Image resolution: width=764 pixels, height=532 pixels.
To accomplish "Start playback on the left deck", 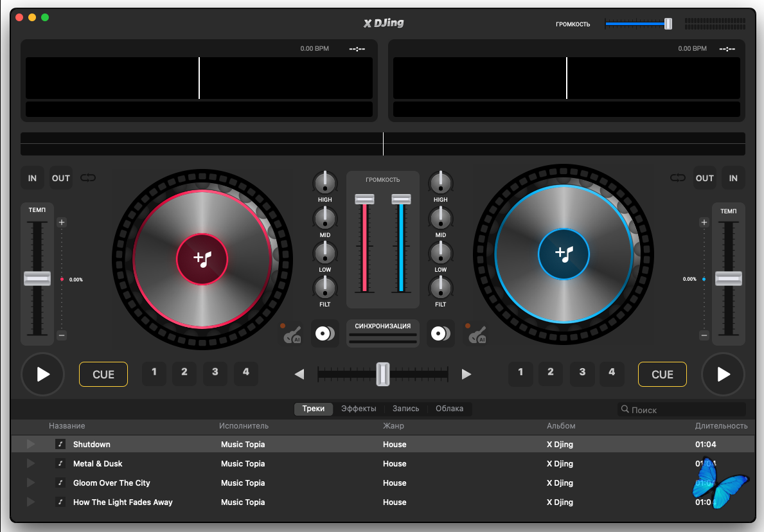I will click(x=43, y=374).
